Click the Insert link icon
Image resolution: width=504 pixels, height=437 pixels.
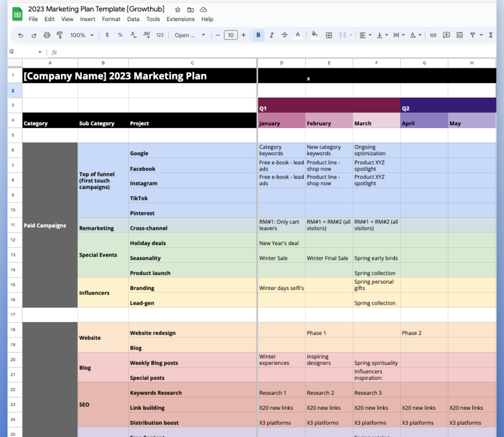tap(433, 35)
